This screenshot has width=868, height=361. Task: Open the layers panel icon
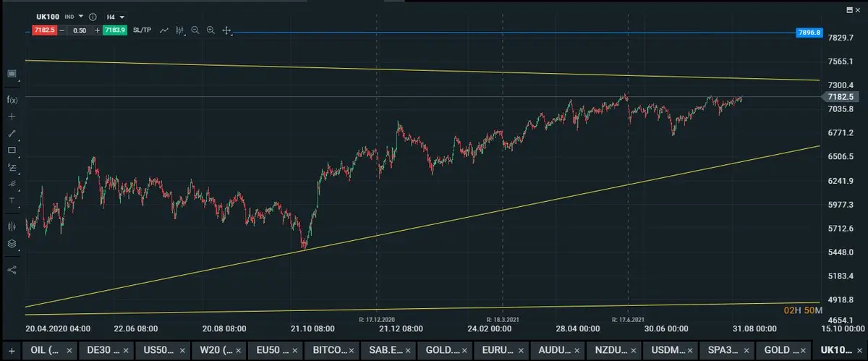12,244
